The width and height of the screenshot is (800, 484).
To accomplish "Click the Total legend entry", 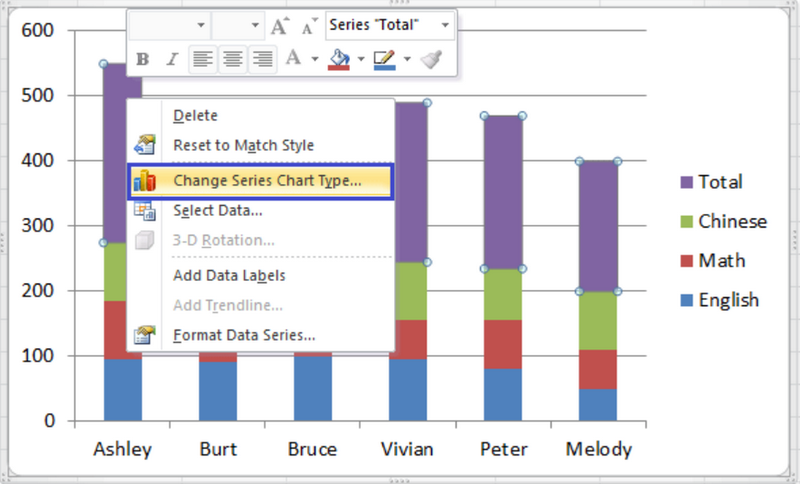I will click(x=711, y=182).
